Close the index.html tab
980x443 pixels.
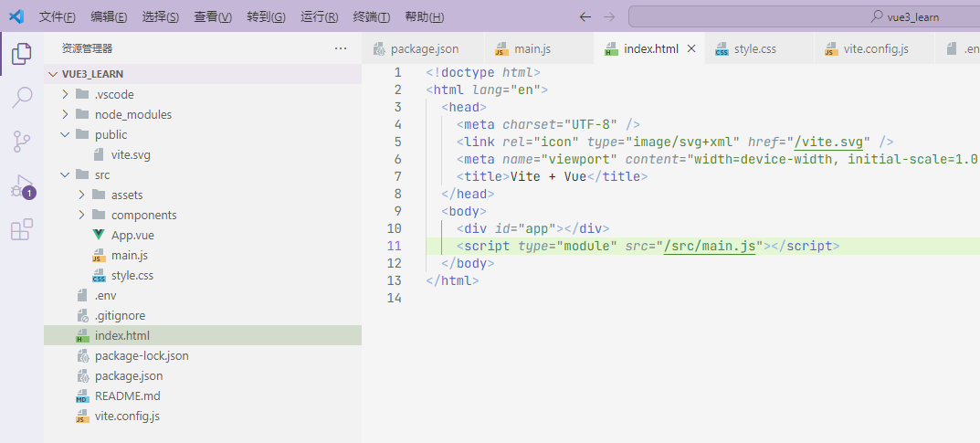point(691,48)
